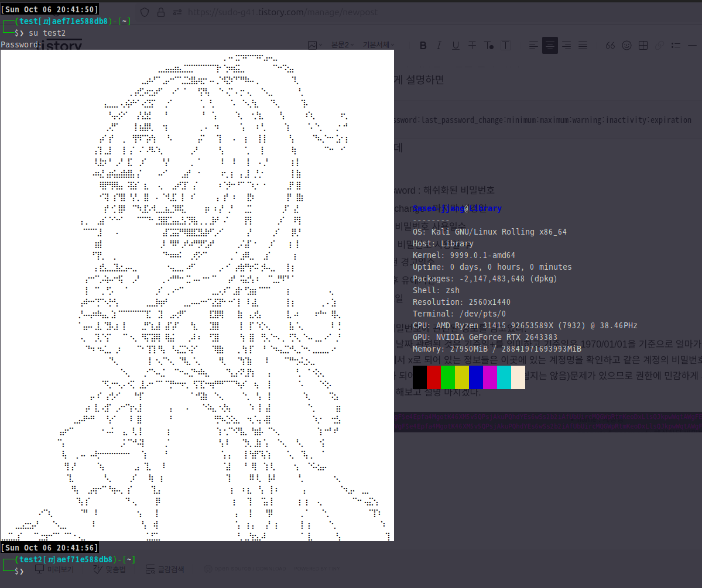Image resolution: width=702 pixels, height=588 pixels.
Task: Open the text background color tool
Action: pyautogui.click(x=505, y=45)
